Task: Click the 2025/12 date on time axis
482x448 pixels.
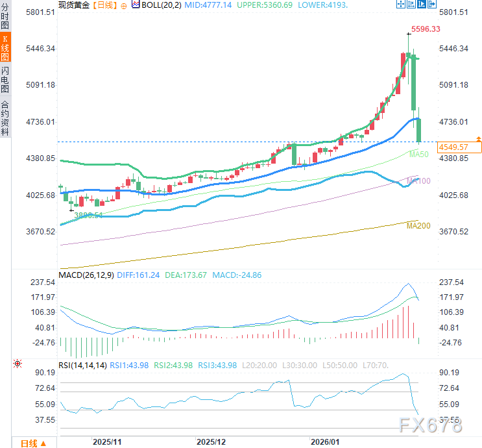Action: 211,442
